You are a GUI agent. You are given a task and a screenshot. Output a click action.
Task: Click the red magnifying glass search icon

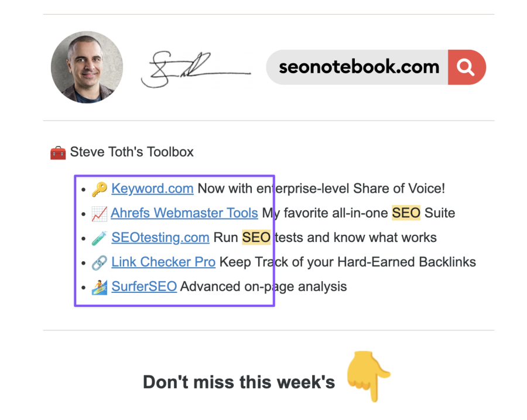click(467, 67)
